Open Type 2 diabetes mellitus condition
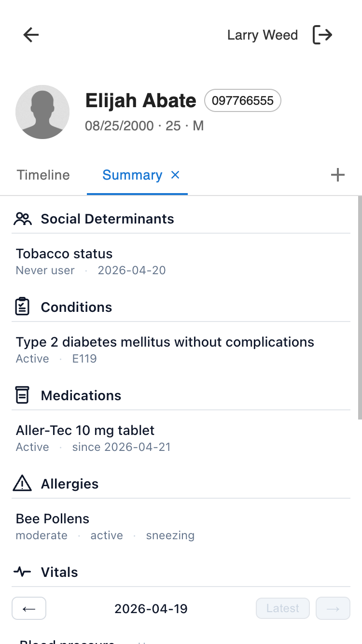The height and width of the screenshot is (644, 362). tap(165, 342)
